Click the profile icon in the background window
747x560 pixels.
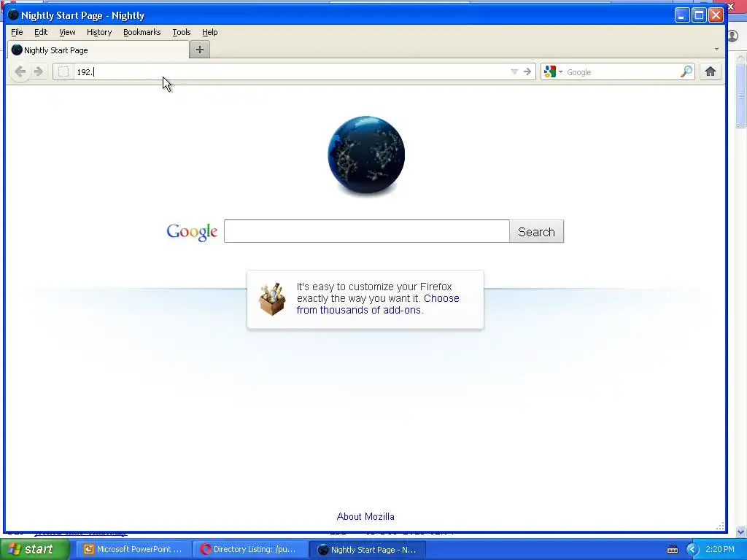tap(734, 36)
